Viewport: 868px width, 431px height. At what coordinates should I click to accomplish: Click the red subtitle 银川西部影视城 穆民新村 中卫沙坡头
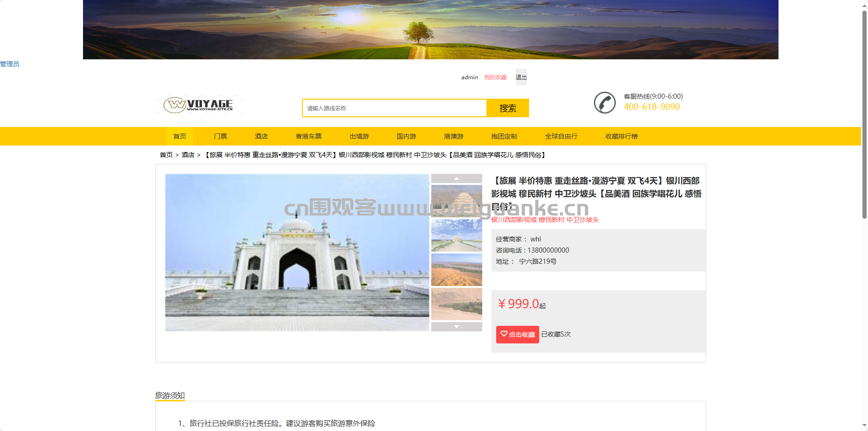click(545, 220)
